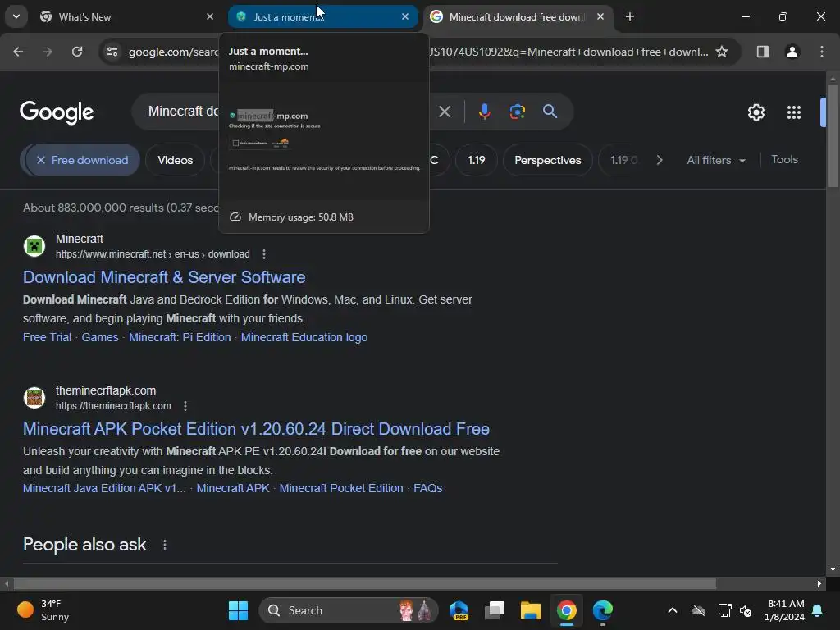Viewport: 840px width, 630px height.
Task: Open People also ask options menu
Action: (x=164, y=545)
